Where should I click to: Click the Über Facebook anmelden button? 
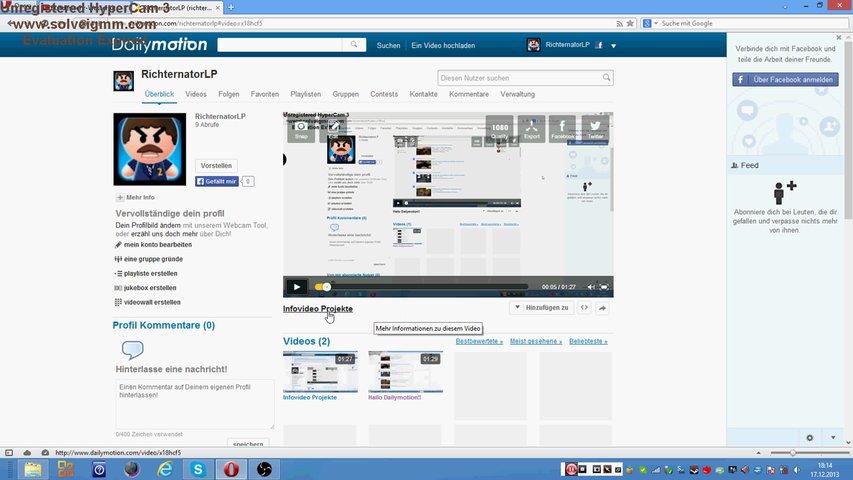tap(785, 79)
